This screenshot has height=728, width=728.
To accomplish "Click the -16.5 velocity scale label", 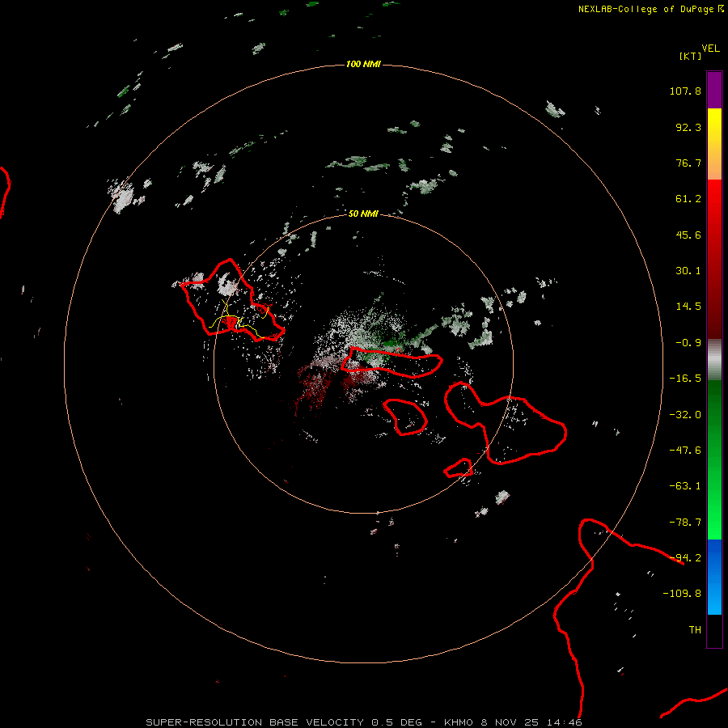I will pos(685,379).
